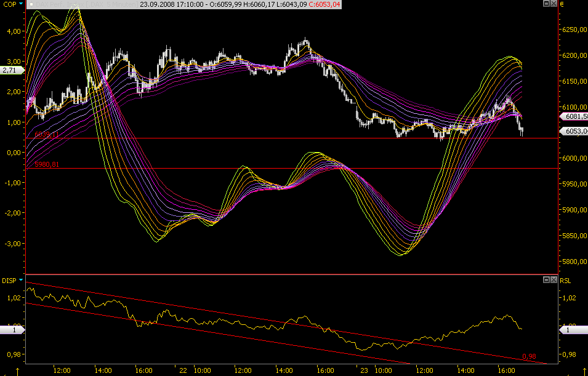Screen dimensions: 588x376
Task: Click the DISP value marker on left axis
Action: [x=10, y=330]
